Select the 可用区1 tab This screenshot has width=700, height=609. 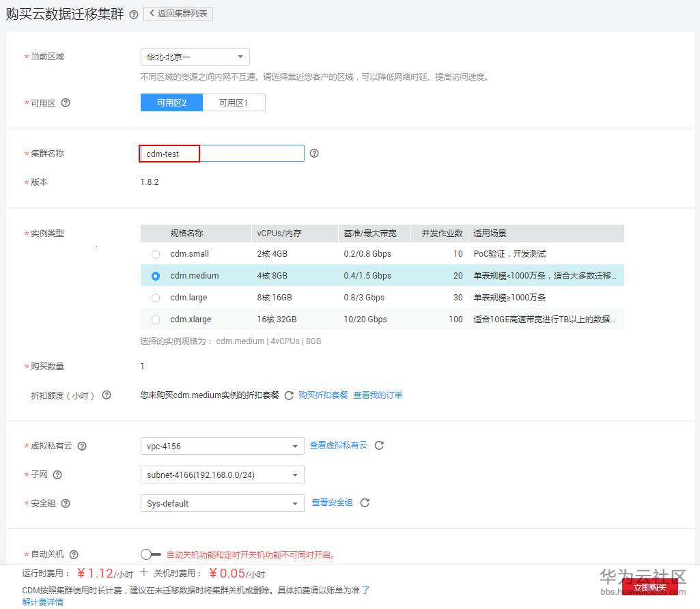[x=234, y=102]
